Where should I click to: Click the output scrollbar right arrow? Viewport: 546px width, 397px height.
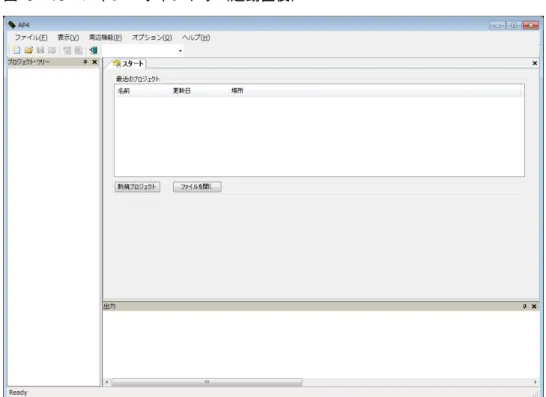click(x=535, y=382)
